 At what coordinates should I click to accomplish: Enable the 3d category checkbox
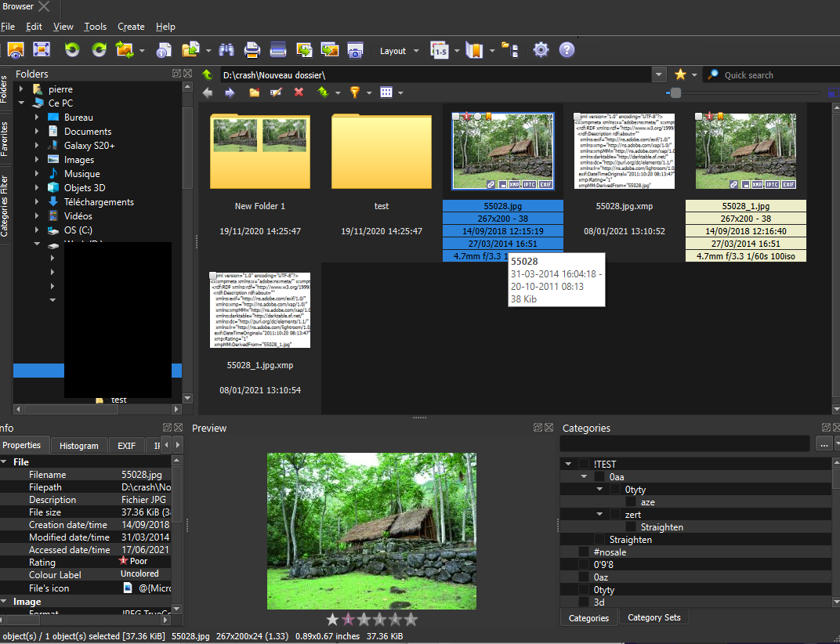584,602
